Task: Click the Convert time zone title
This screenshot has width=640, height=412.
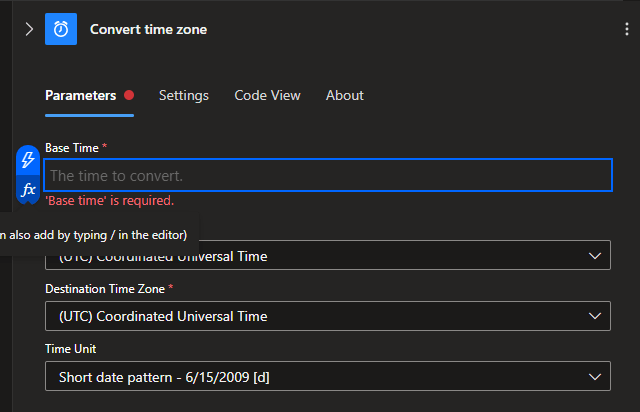Action: pos(149,29)
